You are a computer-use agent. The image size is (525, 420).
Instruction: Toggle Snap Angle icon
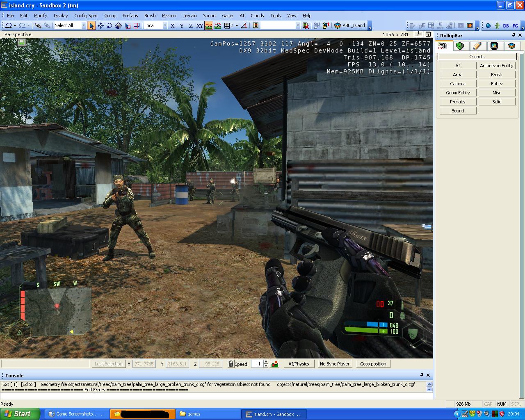(244, 25)
